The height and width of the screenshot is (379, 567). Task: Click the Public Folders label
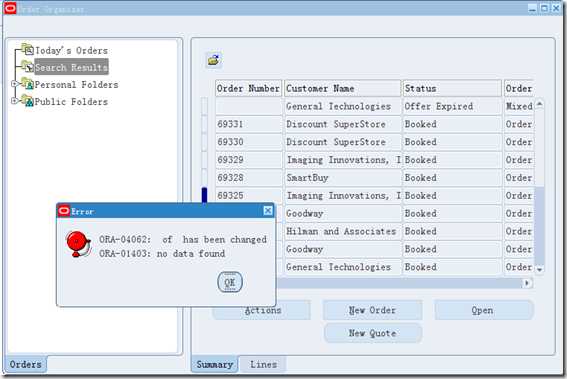click(71, 102)
